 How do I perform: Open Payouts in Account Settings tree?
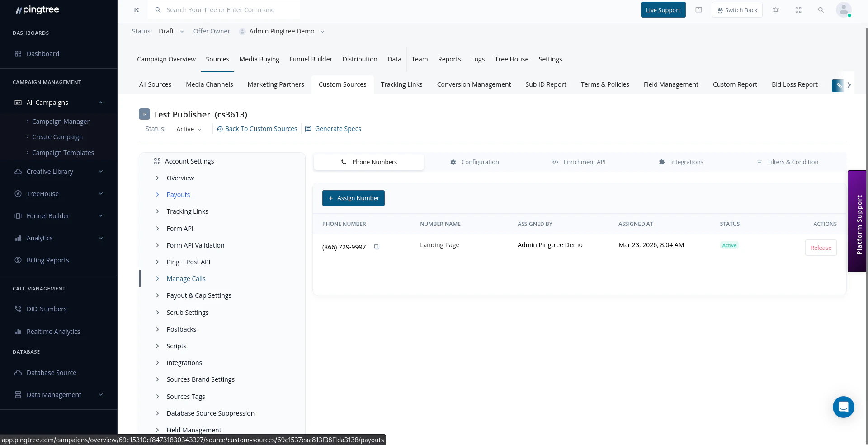[178, 195]
